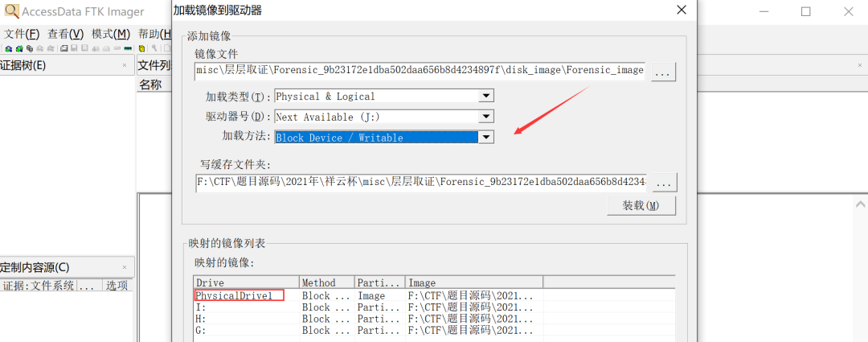Open the Image Mounting toolbar icon
The width and height of the screenshot is (868, 342).
[30, 49]
